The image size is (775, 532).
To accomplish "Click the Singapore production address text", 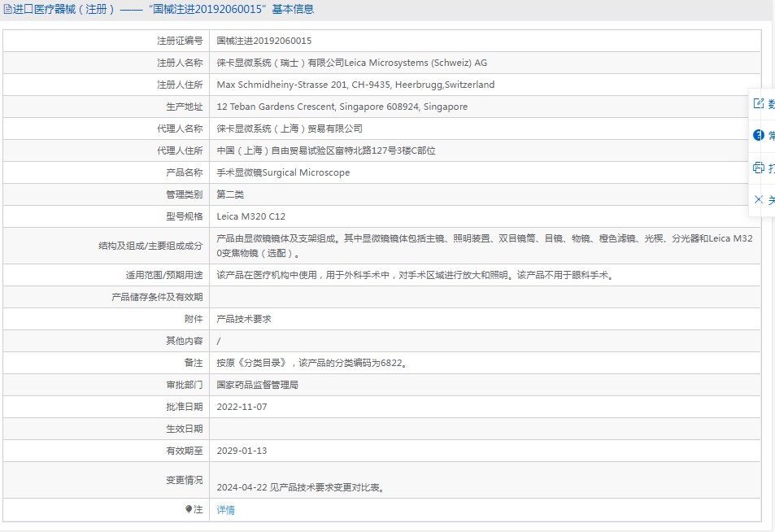I will click(x=342, y=107).
